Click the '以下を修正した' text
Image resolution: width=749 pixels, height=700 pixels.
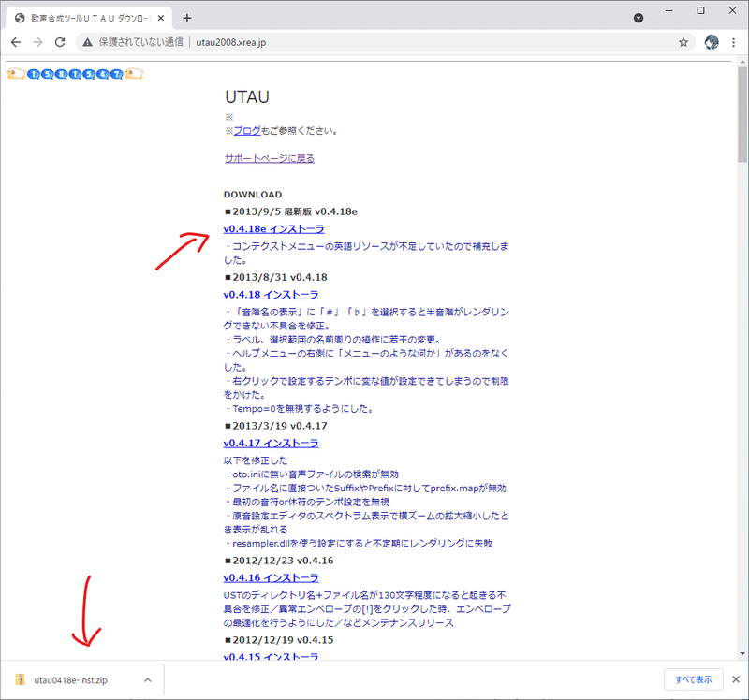(256, 460)
